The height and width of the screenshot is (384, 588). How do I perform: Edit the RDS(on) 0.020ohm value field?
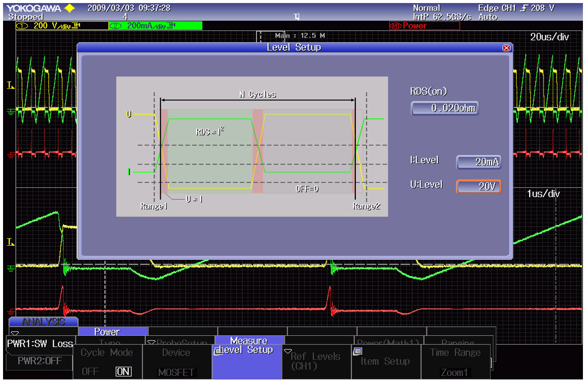pos(444,108)
